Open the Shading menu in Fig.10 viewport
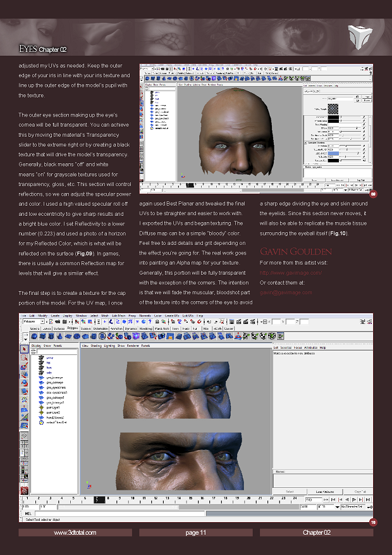The image size is (392, 555). [x=96, y=346]
